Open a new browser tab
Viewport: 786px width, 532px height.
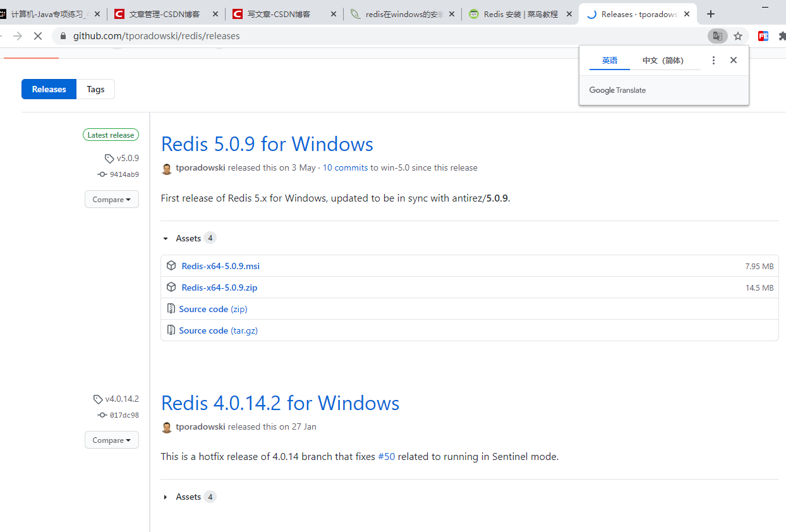(x=711, y=14)
